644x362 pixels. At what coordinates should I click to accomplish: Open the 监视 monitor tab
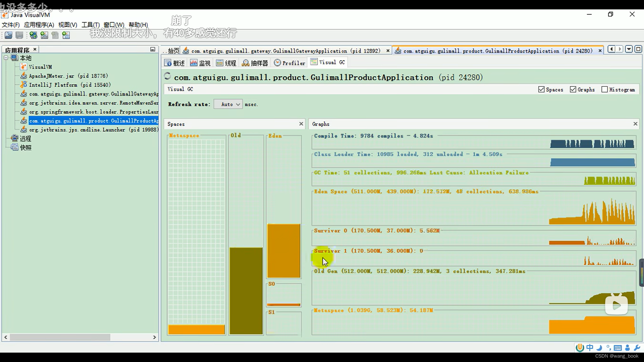pyautogui.click(x=200, y=63)
